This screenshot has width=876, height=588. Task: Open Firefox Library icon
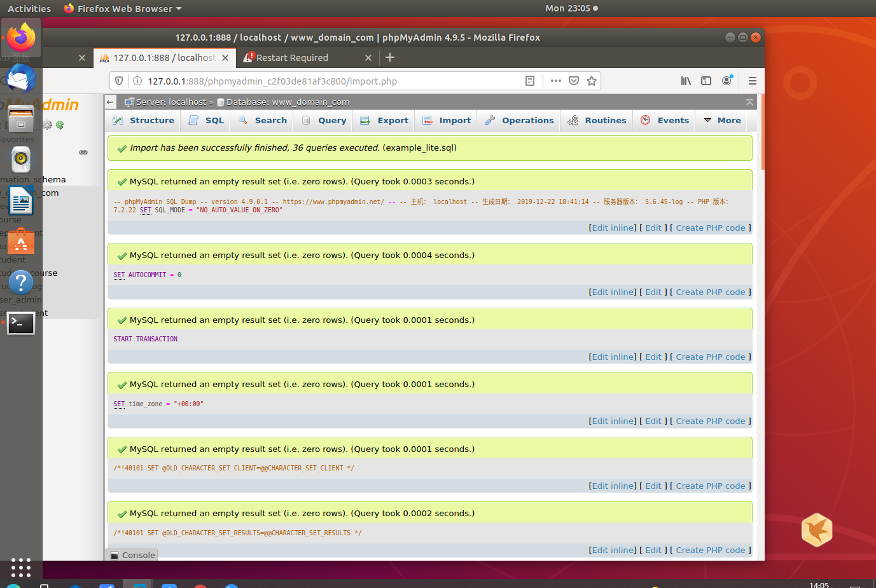(686, 81)
